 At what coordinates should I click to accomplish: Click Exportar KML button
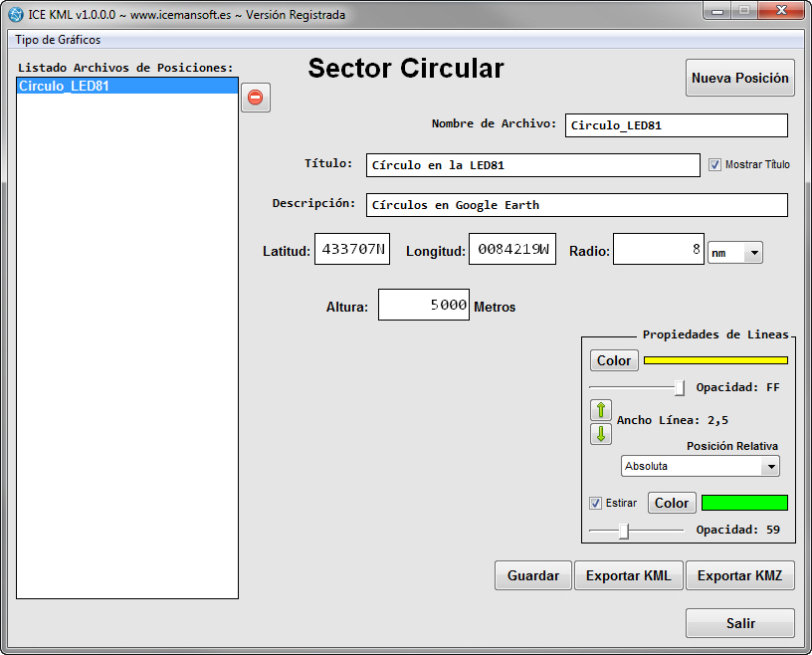pos(628,575)
